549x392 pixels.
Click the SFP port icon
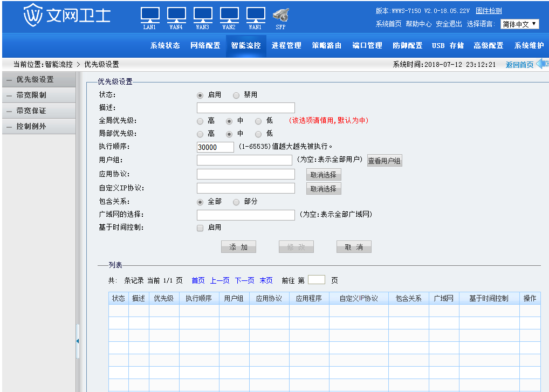281,15
